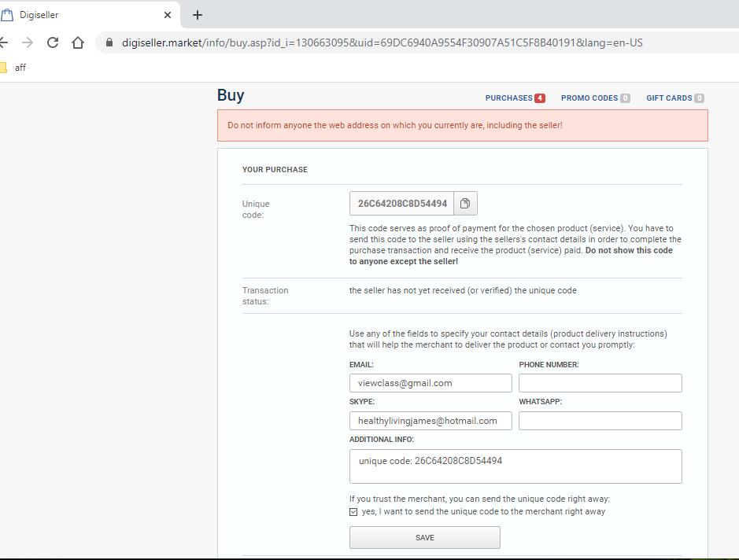Close the Digiseller tab

(168, 15)
